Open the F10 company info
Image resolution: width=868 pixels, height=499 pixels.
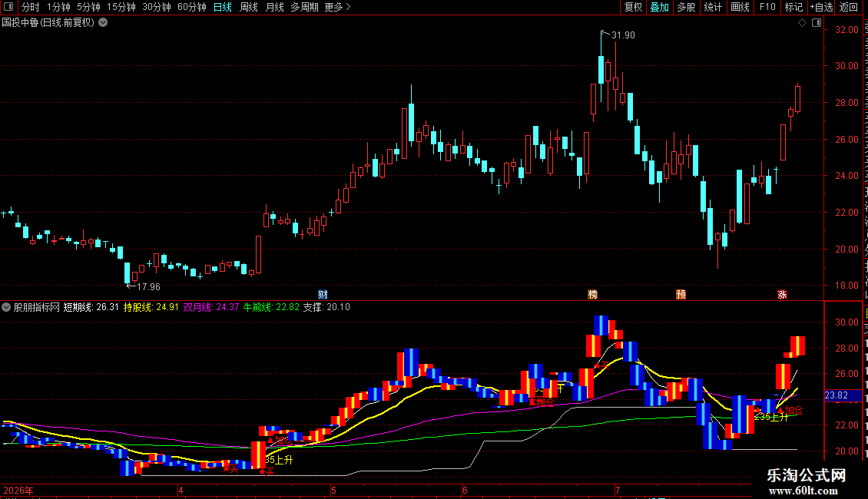[767, 7]
